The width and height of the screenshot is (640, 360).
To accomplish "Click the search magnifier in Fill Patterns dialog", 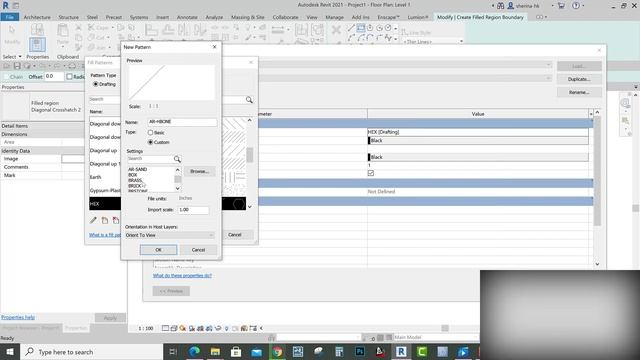I will pyautogui.click(x=249, y=100).
